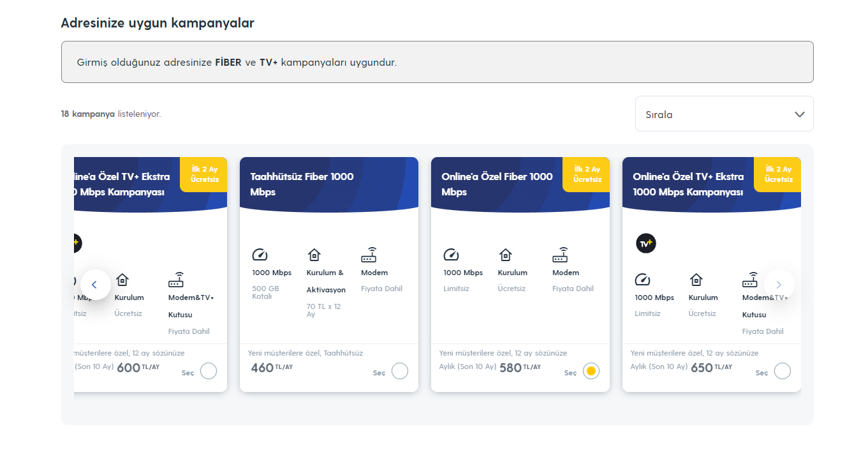This screenshot has height=452, width=868.
Task: Click the 600 TL/AY price
Action: pyautogui.click(x=138, y=368)
